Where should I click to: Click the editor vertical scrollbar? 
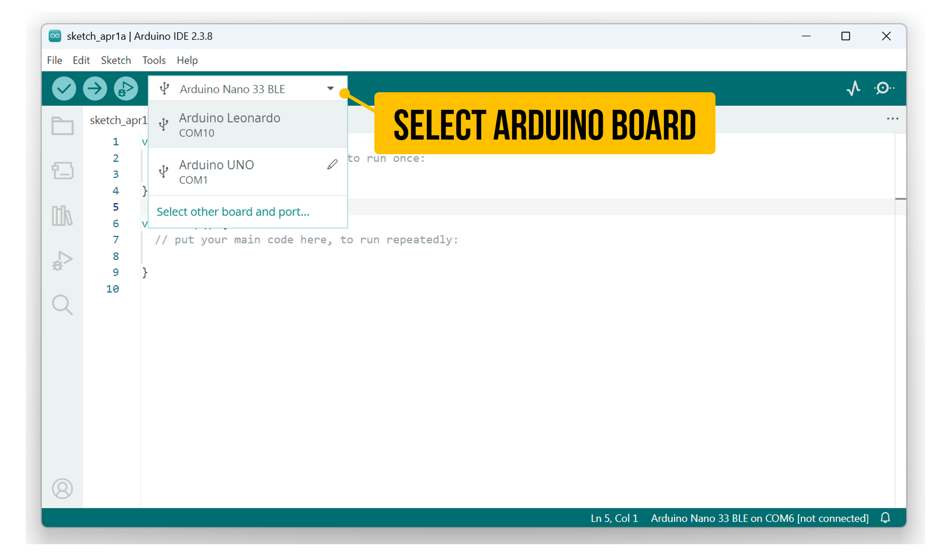901,320
